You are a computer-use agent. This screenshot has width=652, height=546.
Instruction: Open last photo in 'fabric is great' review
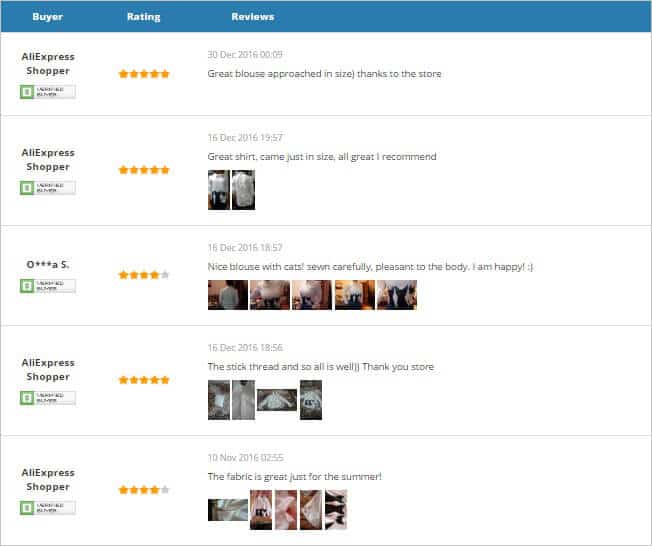click(335, 509)
